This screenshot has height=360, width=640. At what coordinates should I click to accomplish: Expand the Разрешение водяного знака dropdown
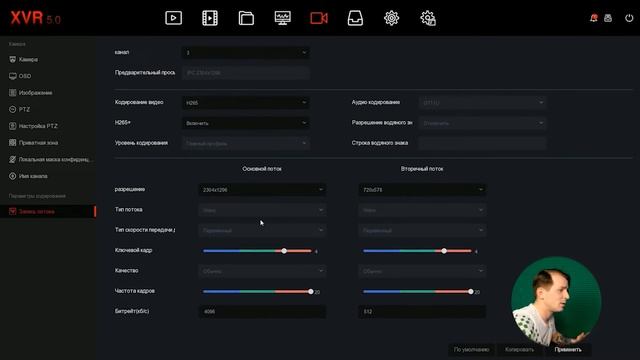pyautogui.click(x=482, y=123)
